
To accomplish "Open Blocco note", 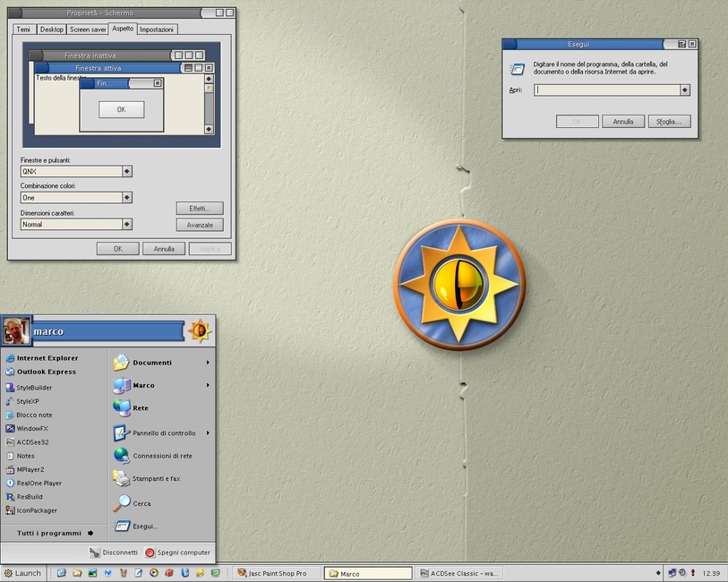I will (29, 415).
